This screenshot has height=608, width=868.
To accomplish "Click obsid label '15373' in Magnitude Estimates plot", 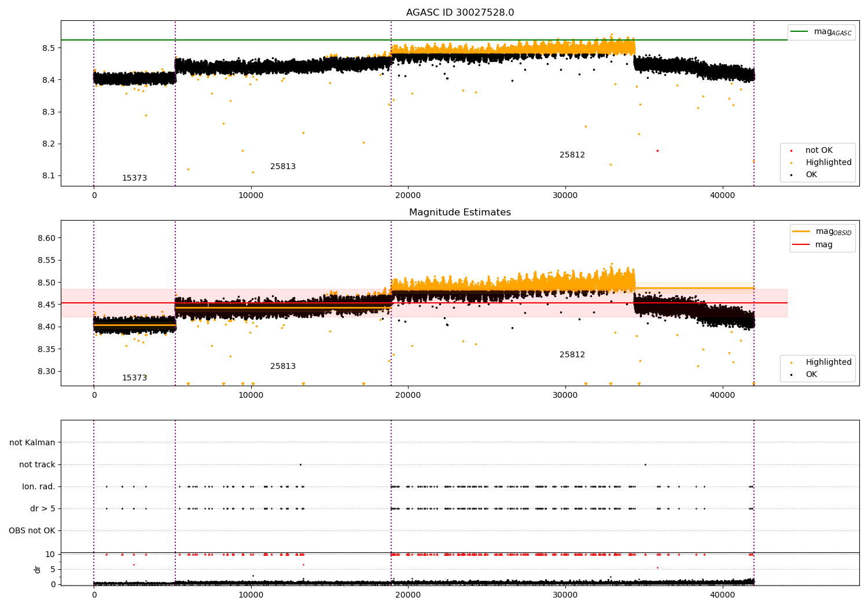I will (134, 378).
